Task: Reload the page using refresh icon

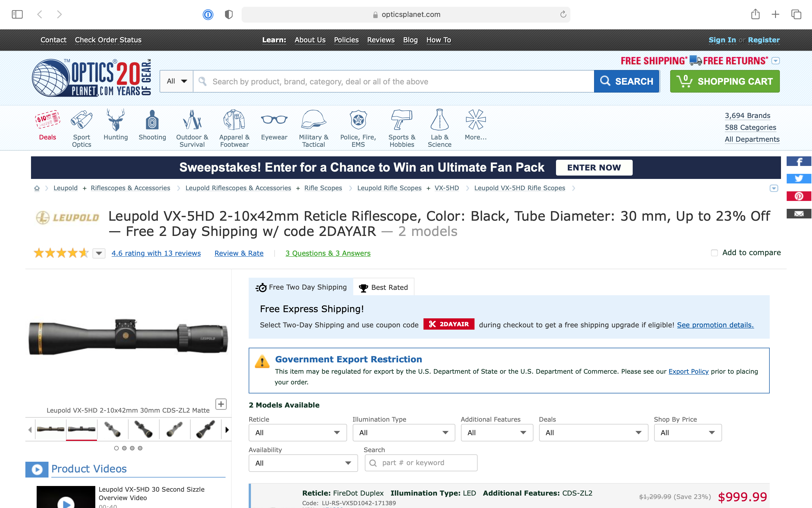Action: (x=563, y=14)
